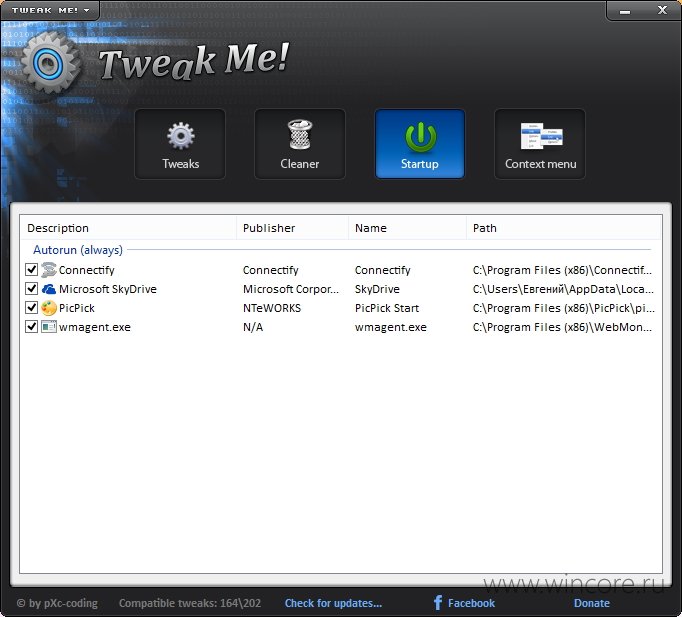Click the Connectify app icon
Viewport: 682px width, 617px height.
[49, 270]
